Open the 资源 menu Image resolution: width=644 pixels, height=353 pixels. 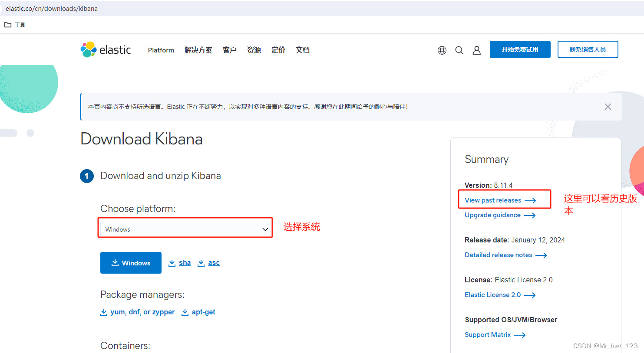(254, 50)
